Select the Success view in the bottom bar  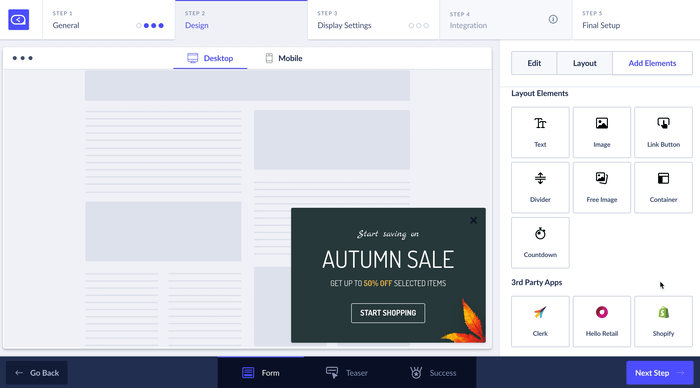coord(433,372)
